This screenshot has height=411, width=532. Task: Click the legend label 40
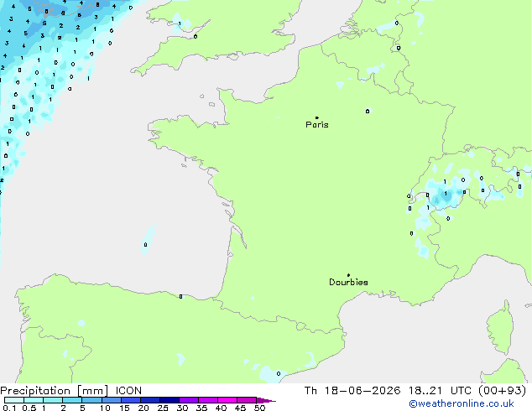click(x=221, y=408)
